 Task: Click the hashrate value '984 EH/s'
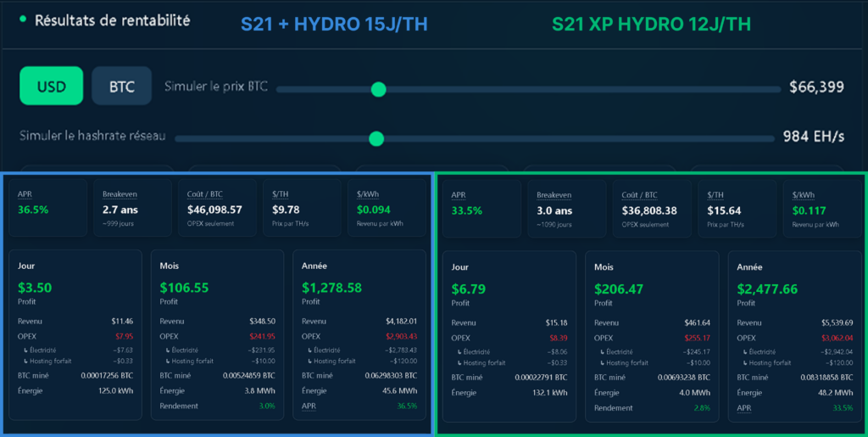click(x=813, y=137)
